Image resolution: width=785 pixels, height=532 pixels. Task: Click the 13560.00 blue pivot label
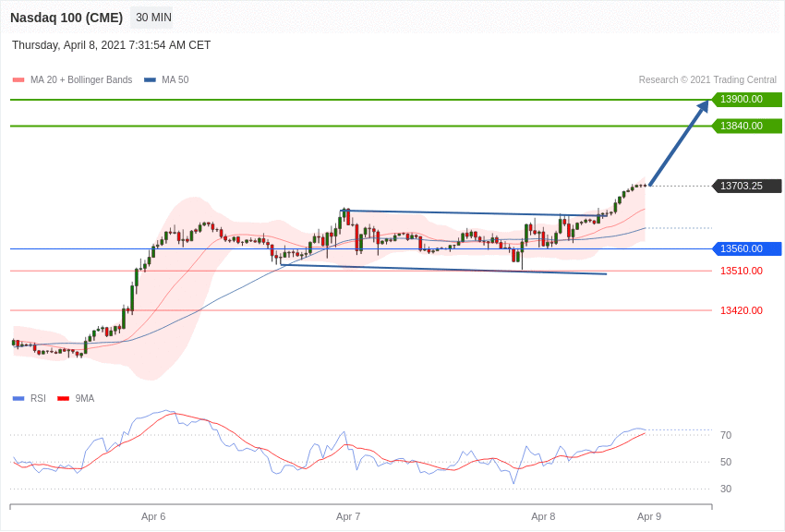pos(746,248)
